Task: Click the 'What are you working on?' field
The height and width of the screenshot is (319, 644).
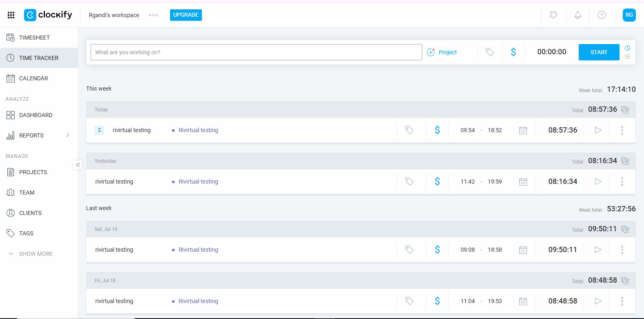Action: [x=256, y=52]
